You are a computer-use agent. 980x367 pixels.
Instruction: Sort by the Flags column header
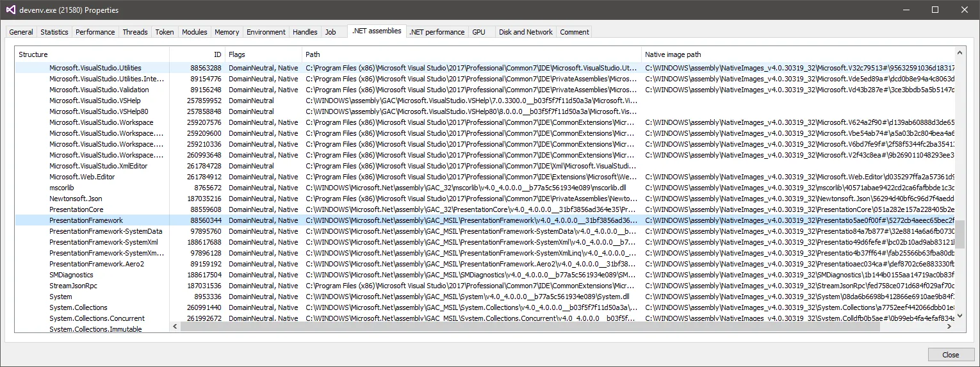tap(263, 54)
